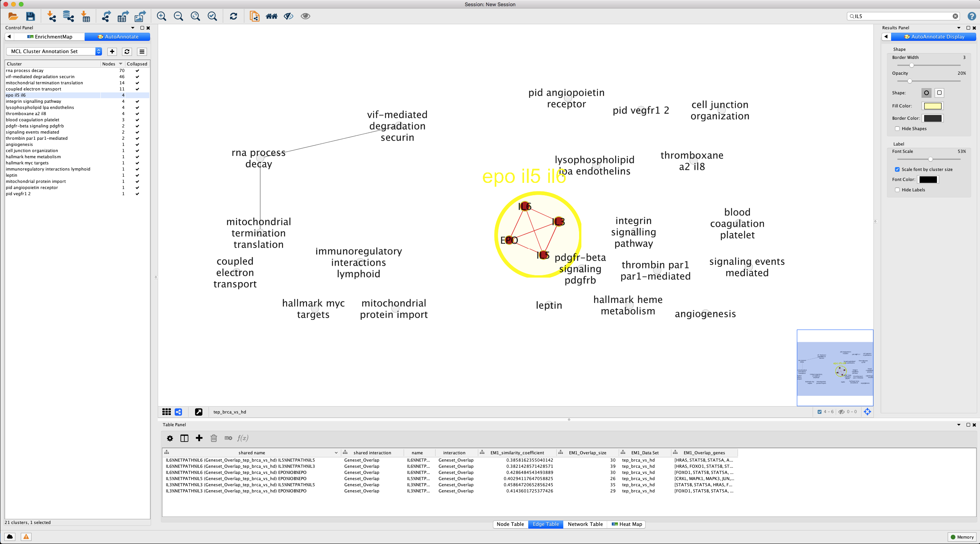Export table to file icon
Image resolution: width=980 pixels, height=544 pixels.
coord(123,16)
